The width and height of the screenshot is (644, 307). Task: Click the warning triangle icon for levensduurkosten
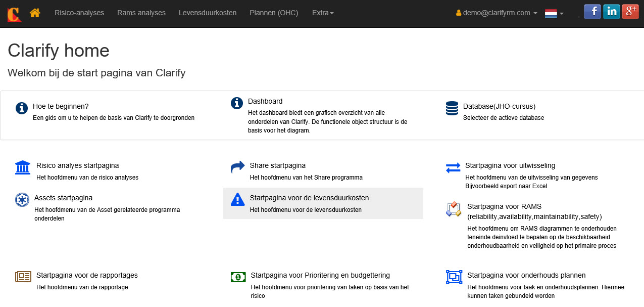coord(237,200)
